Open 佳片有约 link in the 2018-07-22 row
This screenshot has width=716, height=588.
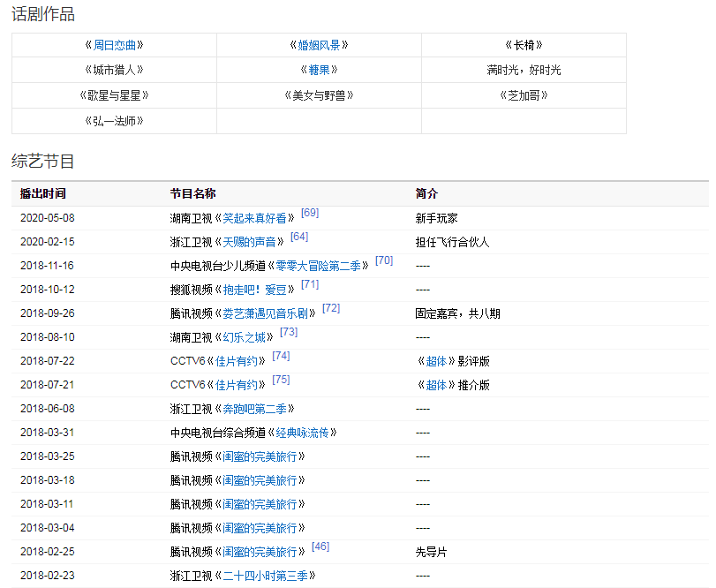coord(237,361)
